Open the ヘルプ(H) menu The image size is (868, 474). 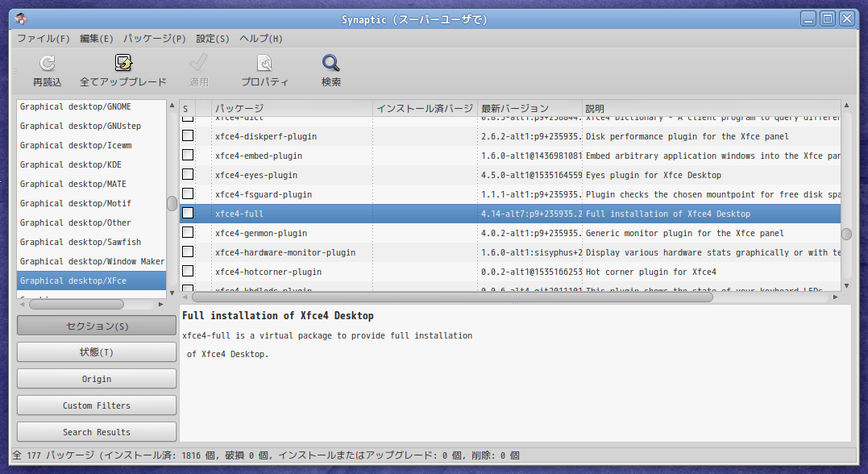261,38
